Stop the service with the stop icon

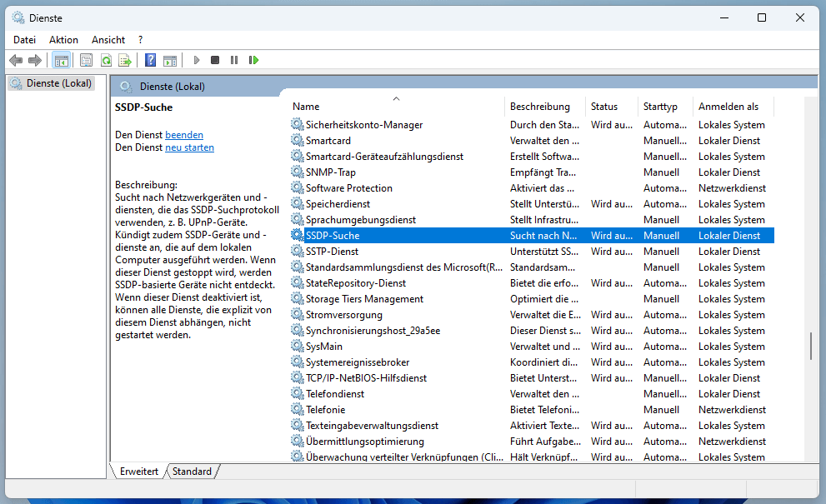[215, 60]
